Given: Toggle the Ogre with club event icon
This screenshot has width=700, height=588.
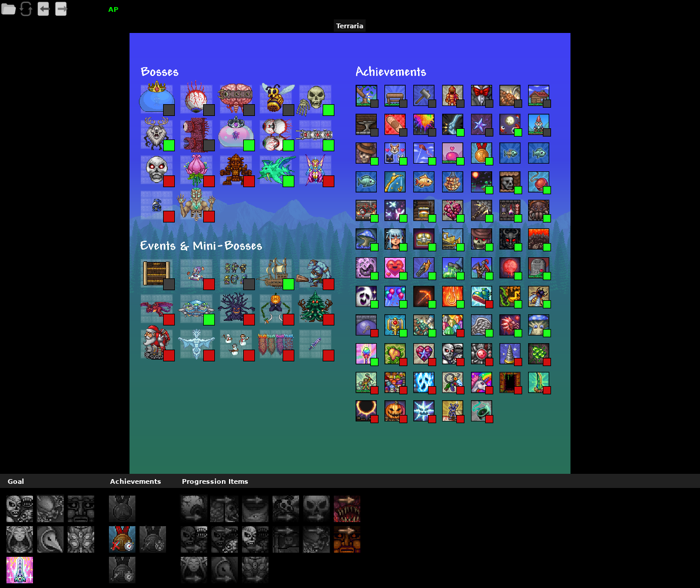Looking at the screenshot, I should (316, 273).
